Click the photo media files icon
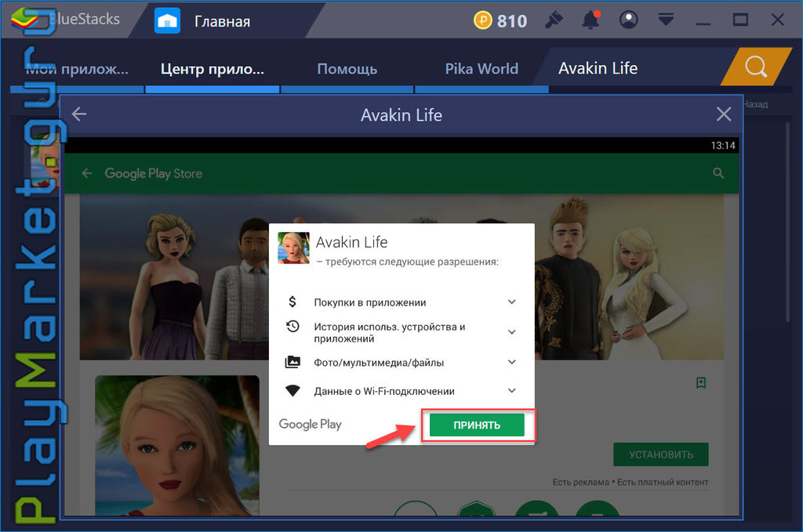This screenshot has height=532, width=803. click(x=292, y=362)
